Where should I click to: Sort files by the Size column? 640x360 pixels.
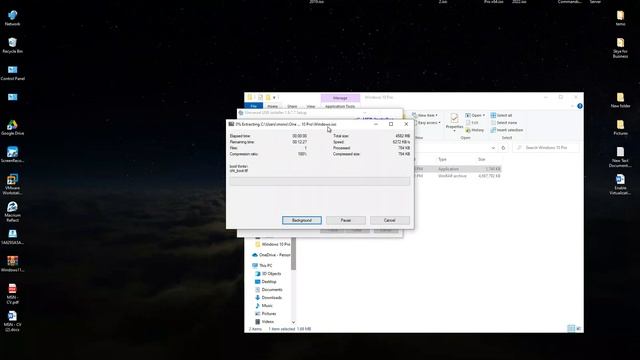pyautogui.click(x=482, y=159)
